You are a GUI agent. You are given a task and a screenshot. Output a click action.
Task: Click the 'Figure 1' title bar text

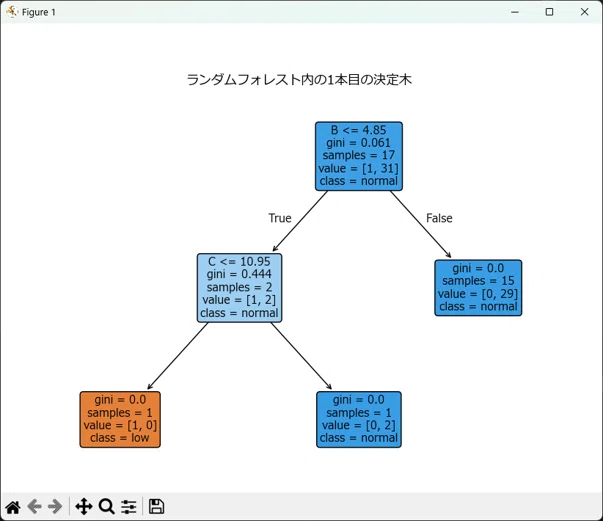[x=39, y=12]
